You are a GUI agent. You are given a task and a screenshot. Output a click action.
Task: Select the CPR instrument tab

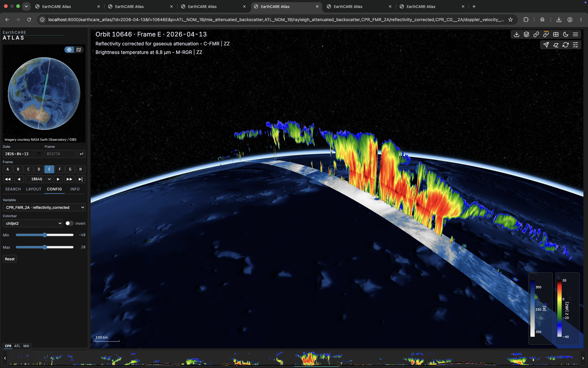pos(8,346)
